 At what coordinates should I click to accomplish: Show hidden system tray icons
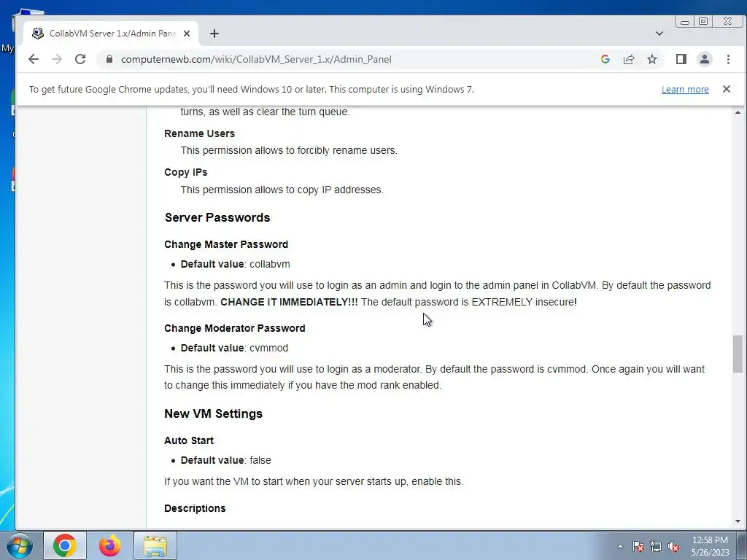click(620, 546)
